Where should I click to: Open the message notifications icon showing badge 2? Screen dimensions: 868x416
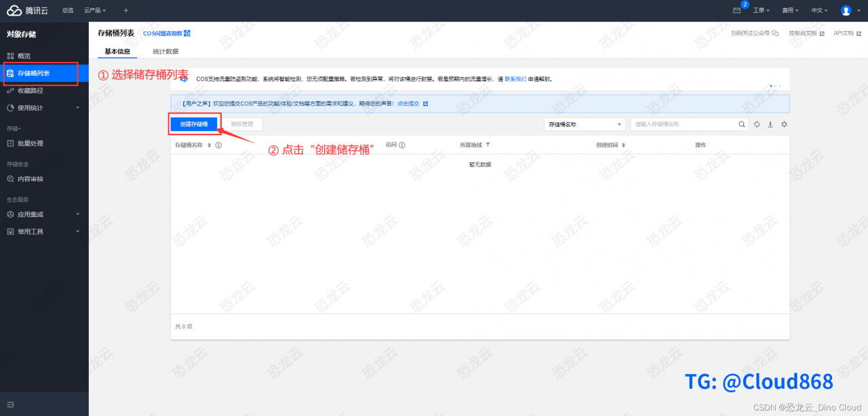click(x=736, y=10)
